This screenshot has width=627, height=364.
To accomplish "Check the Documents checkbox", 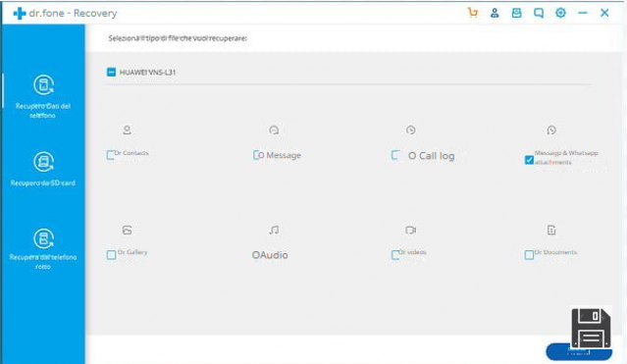I will (x=529, y=255).
